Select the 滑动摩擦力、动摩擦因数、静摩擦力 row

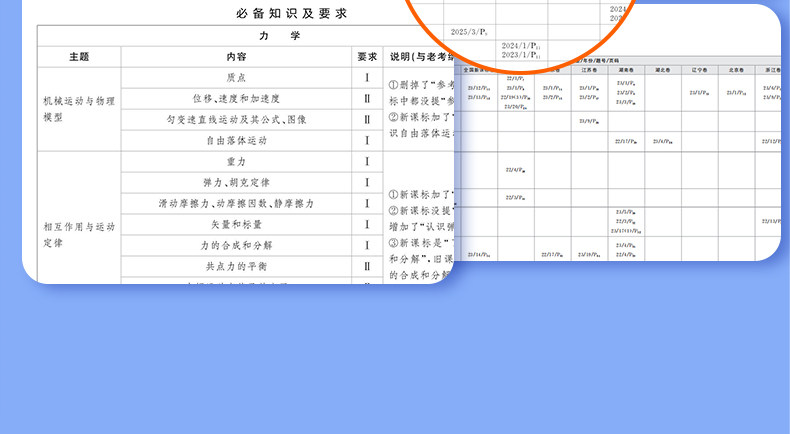click(236, 204)
